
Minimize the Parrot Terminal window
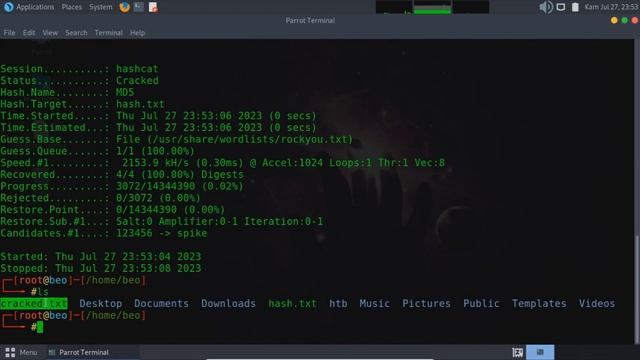point(614,20)
